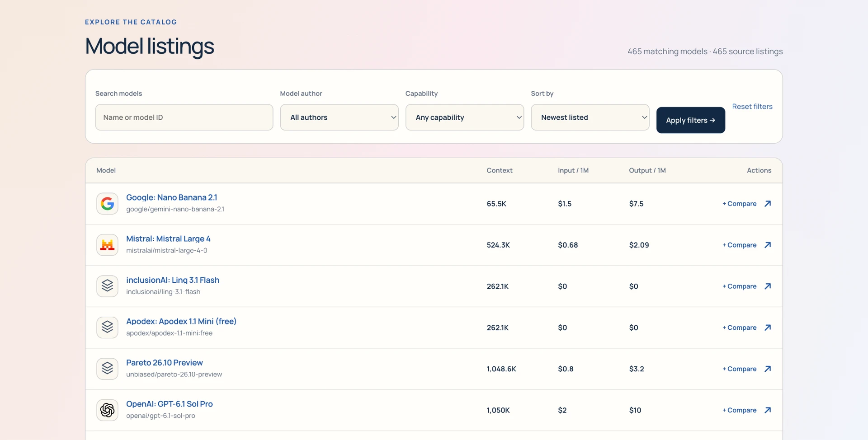Open the Pareto 26.10 Preview link
868x440 pixels.
click(165, 363)
